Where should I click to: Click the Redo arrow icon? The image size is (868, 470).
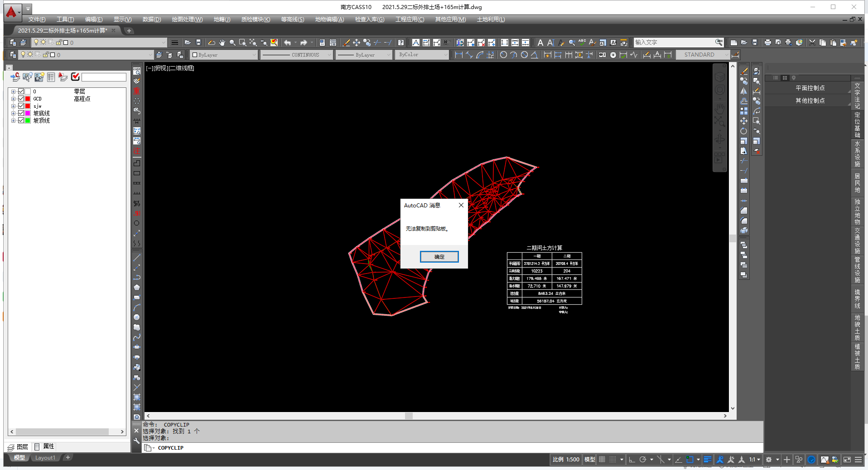(304, 43)
